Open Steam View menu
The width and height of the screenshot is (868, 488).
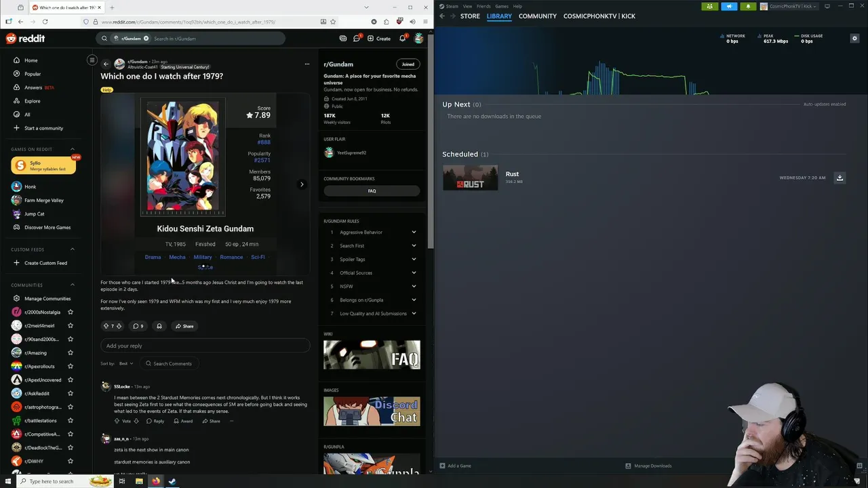coord(467,6)
